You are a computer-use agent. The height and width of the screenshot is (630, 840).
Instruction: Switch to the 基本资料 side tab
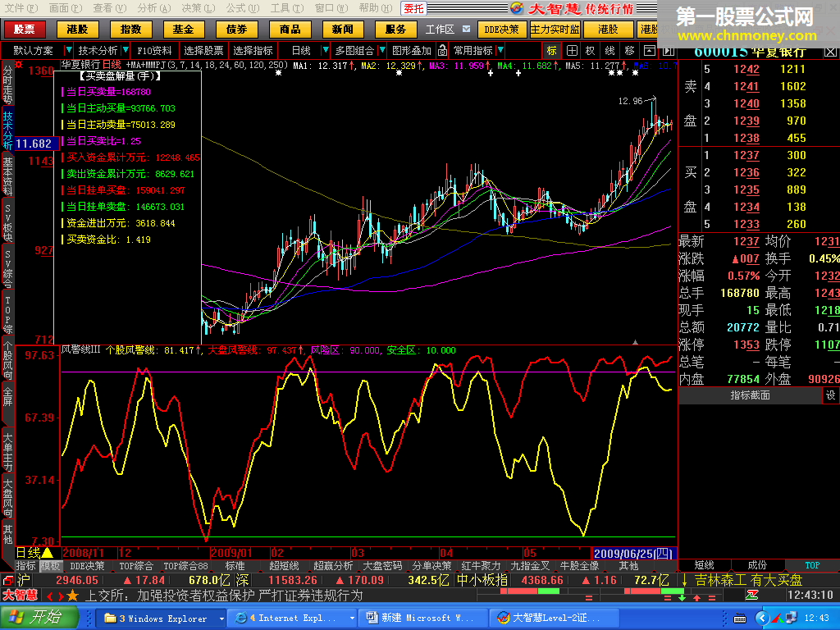[x=7, y=177]
